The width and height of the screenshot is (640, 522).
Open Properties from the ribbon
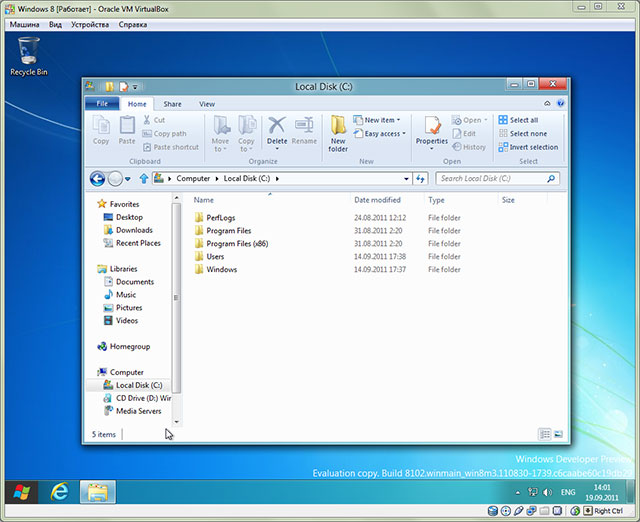[432, 133]
